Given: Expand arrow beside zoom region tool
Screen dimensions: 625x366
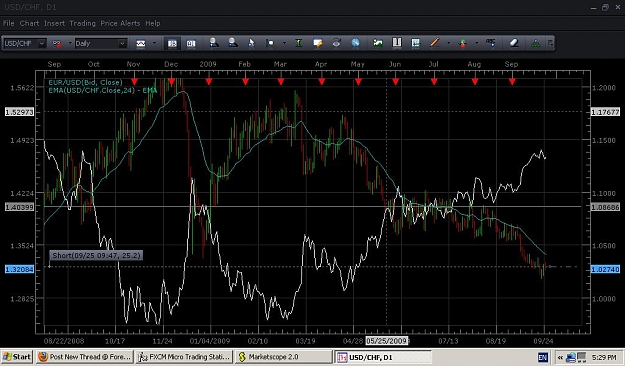Looking at the screenshot, I should 284,43.
